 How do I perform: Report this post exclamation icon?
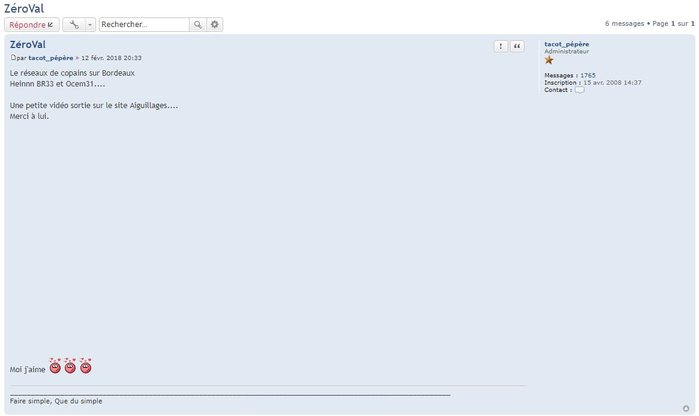coord(501,46)
